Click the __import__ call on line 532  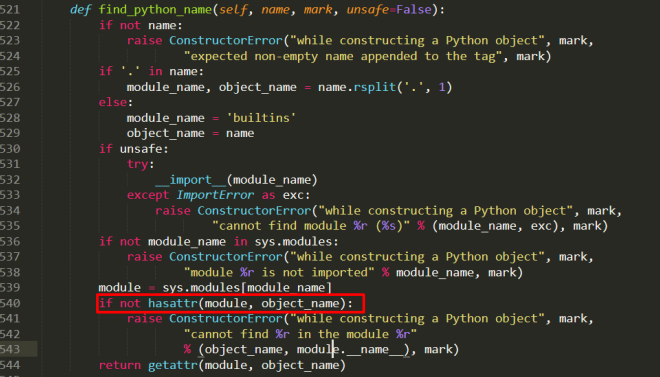[x=191, y=180]
